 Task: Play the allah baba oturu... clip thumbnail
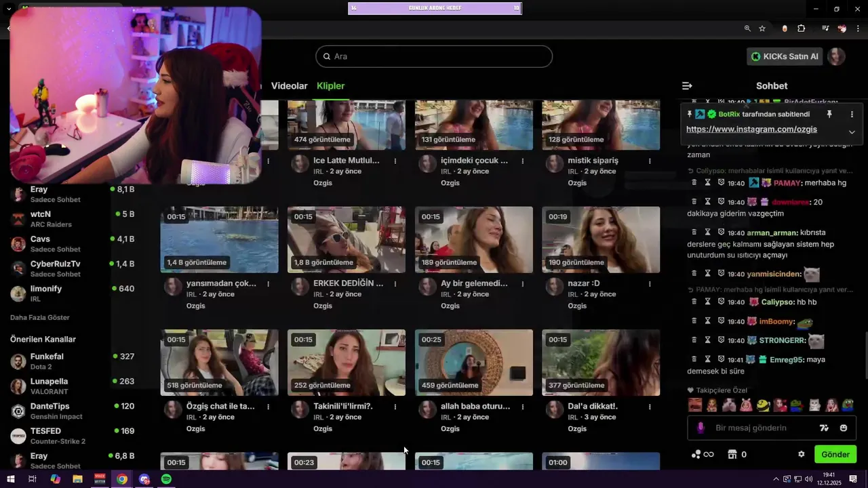coord(474,363)
